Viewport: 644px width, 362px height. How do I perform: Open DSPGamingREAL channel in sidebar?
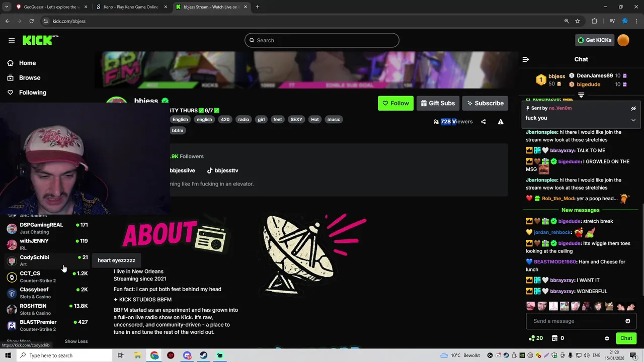tap(48, 228)
